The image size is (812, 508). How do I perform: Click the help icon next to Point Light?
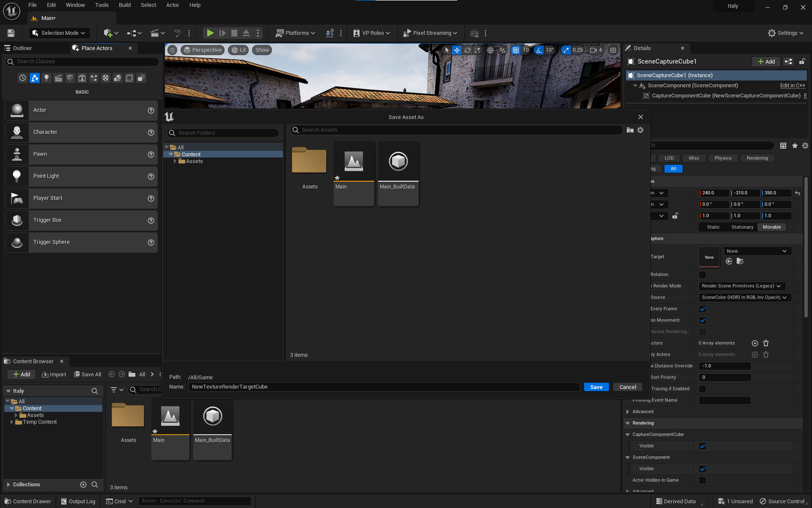tap(151, 177)
